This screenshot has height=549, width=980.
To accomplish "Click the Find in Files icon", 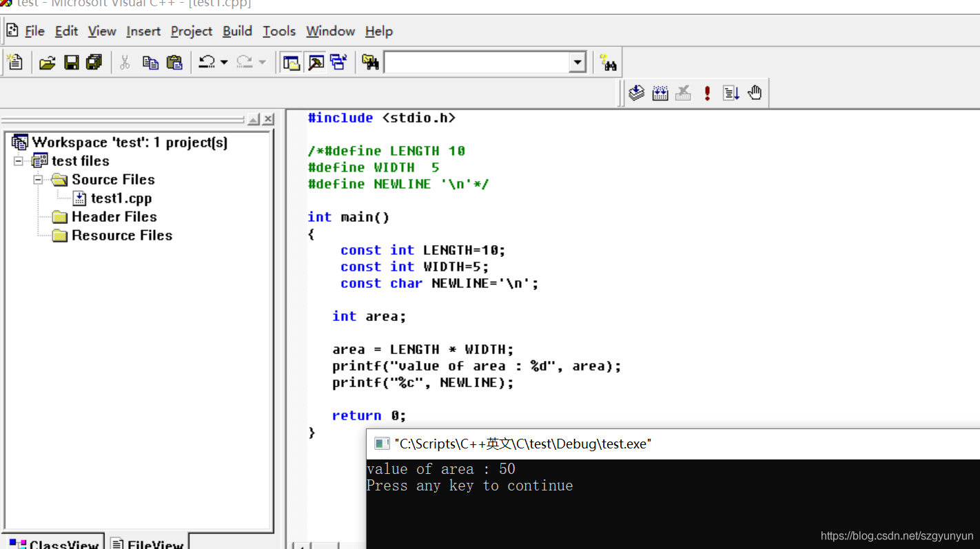I will [x=370, y=63].
